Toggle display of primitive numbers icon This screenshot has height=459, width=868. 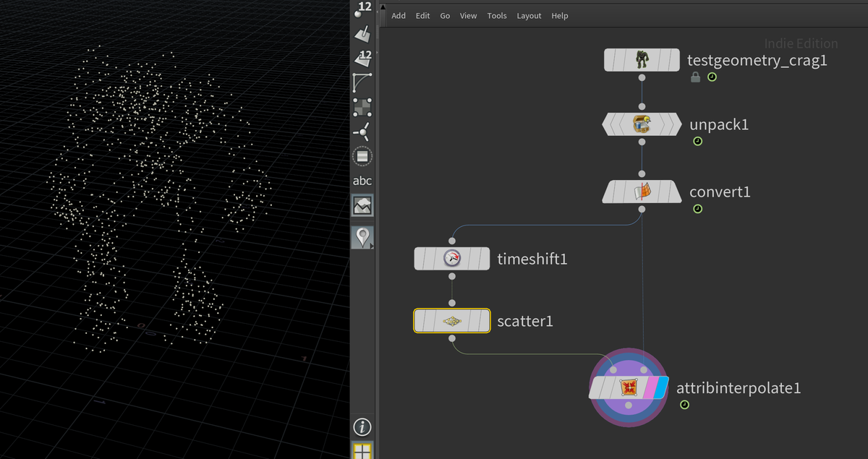tap(362, 58)
